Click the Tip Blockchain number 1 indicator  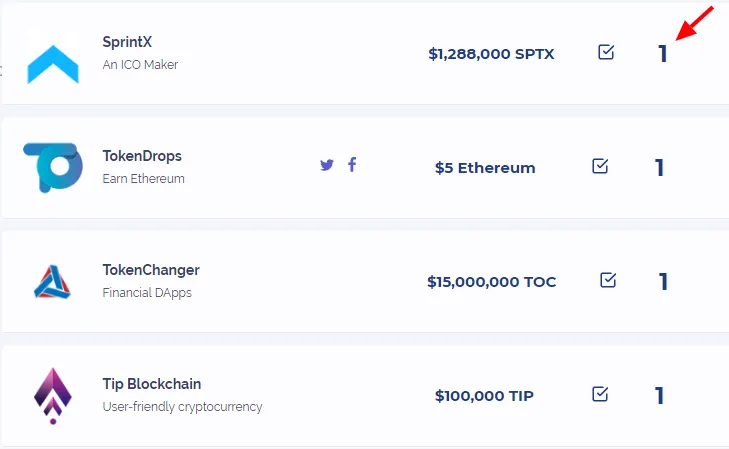coord(659,396)
